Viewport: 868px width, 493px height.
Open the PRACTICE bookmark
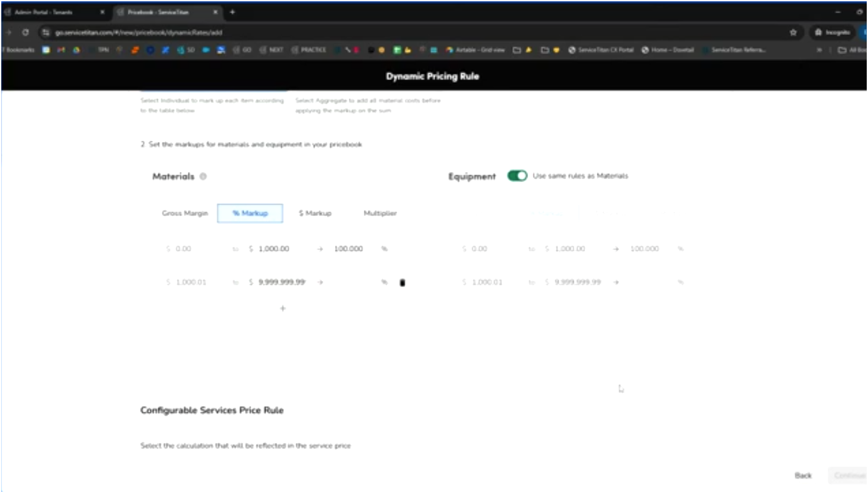308,50
